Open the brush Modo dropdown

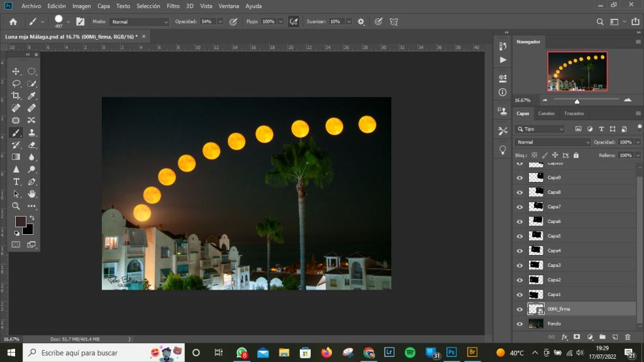click(x=139, y=21)
